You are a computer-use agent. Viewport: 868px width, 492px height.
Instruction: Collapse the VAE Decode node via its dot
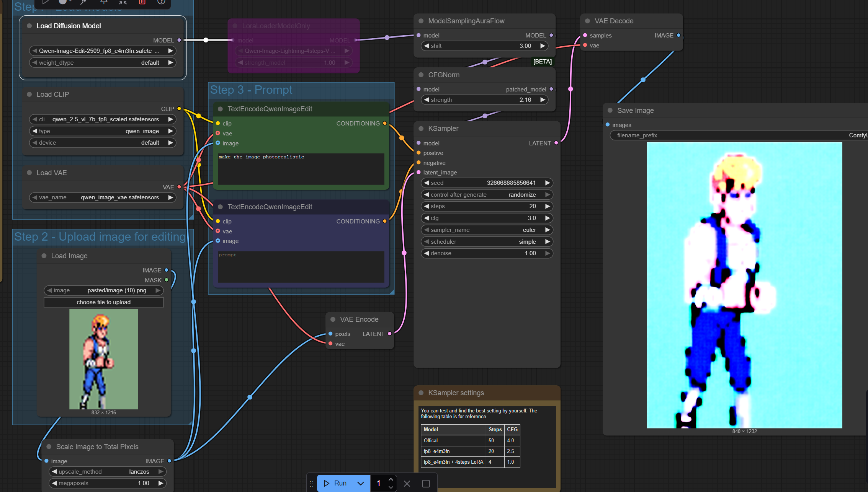coord(587,21)
